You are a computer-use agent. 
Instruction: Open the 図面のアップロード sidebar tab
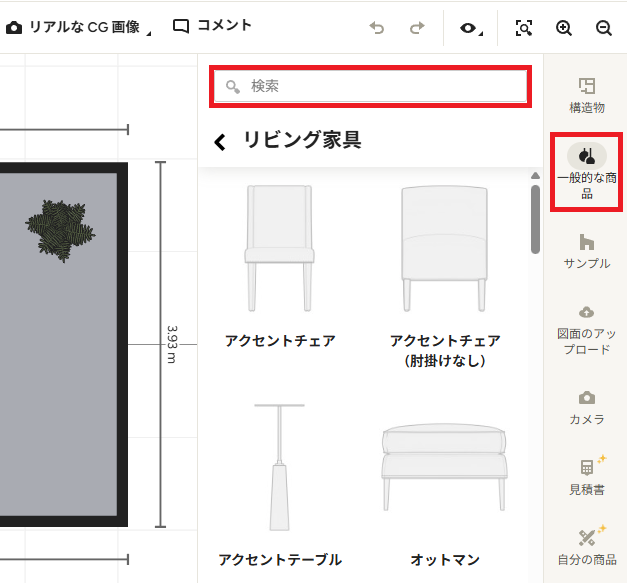587,330
